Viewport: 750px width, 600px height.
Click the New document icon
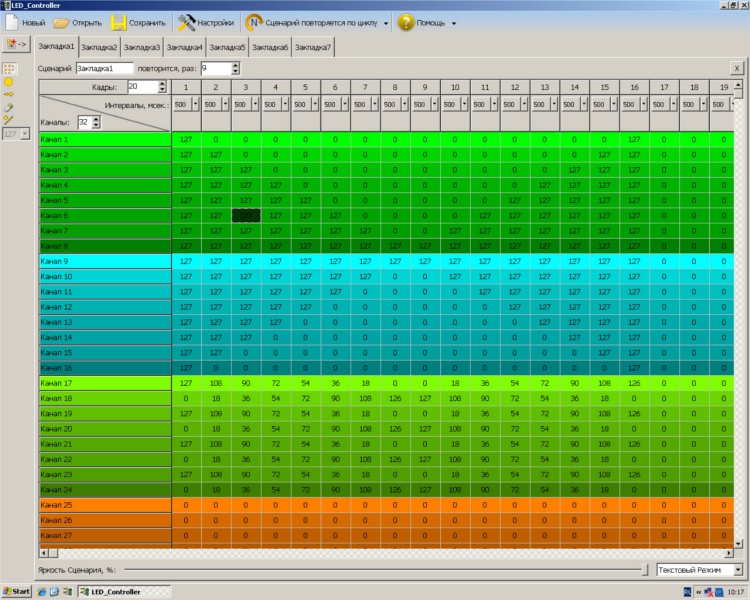pyautogui.click(x=11, y=22)
